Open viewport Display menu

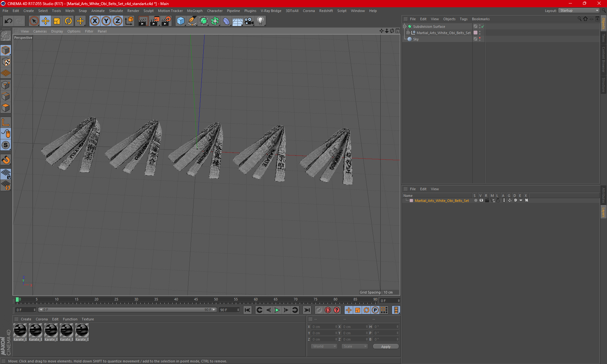coord(57,31)
